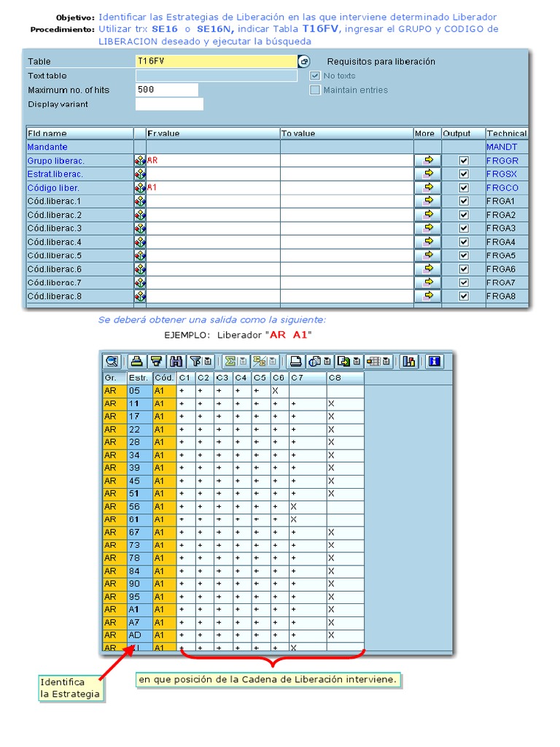This screenshot has height=747, width=560.
Task: Uncheck Output checkbox for FRGGR row
Action: (x=463, y=160)
